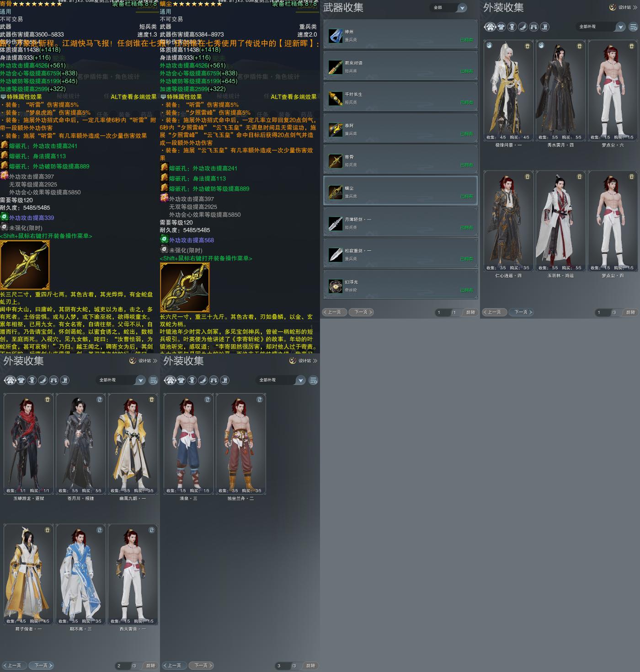Click trash icon on 玉蟒游龙·逐狱 outfit card
Image resolution: width=640 pixels, height=672 pixels.
[x=47, y=400]
